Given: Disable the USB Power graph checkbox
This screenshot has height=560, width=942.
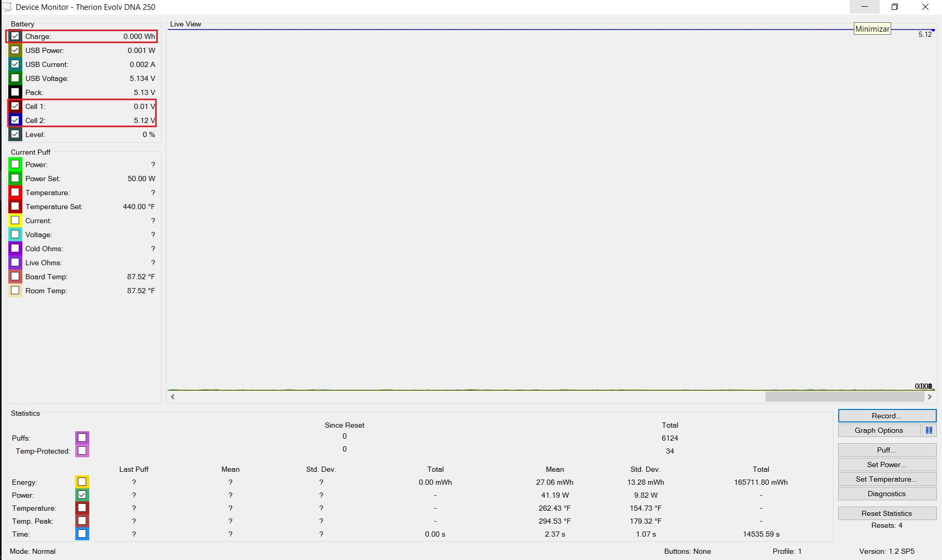Looking at the screenshot, I should (x=15, y=50).
